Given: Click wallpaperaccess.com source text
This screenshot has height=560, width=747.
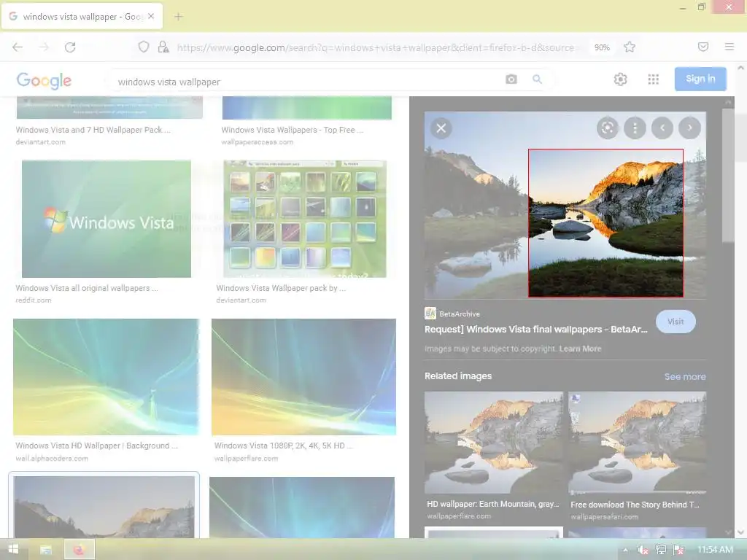Looking at the screenshot, I should (258, 142).
